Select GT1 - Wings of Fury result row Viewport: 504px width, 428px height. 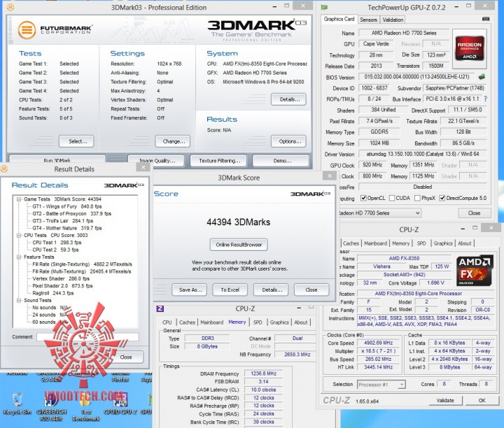(67, 206)
